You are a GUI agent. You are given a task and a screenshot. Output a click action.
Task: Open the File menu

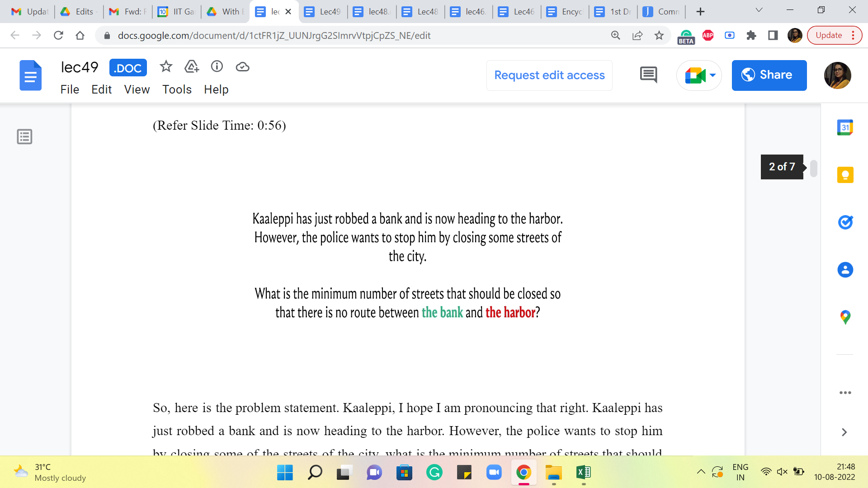coord(70,89)
